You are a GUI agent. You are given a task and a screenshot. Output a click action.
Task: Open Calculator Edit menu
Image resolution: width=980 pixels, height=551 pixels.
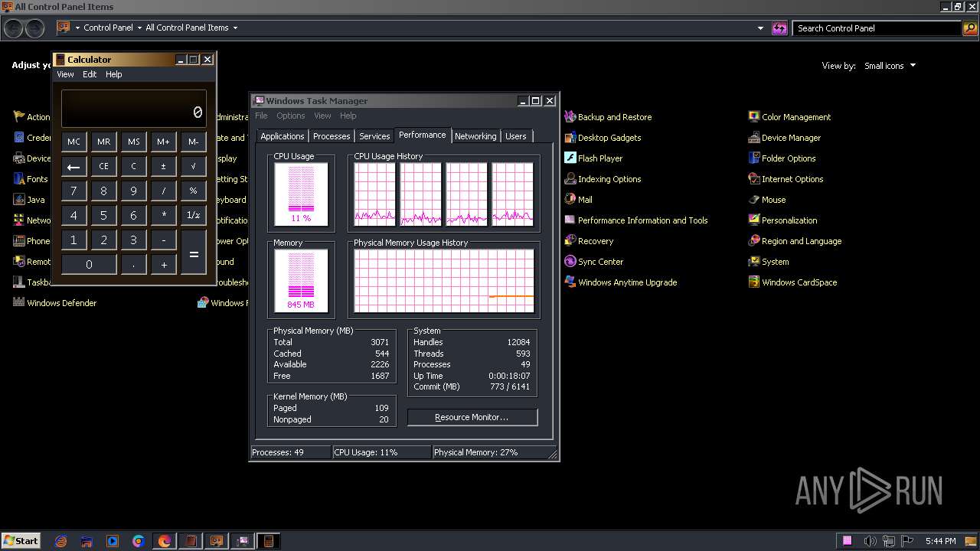click(90, 74)
